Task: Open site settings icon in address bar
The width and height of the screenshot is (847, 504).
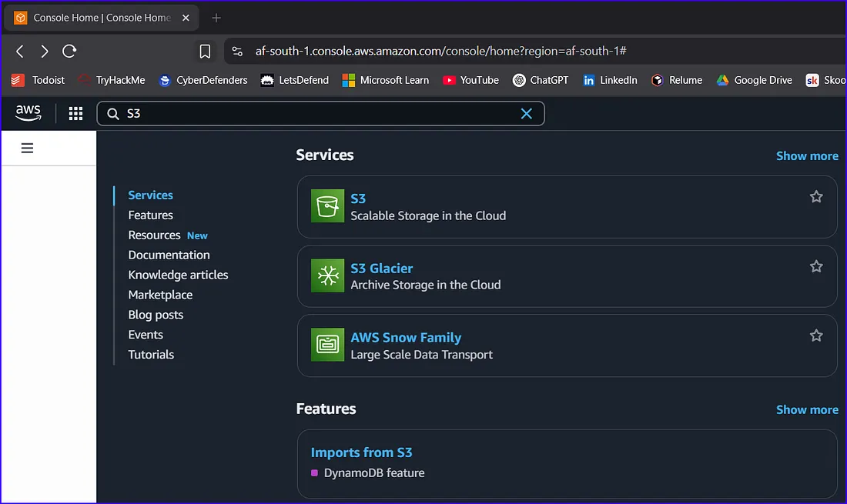Action: (x=237, y=52)
